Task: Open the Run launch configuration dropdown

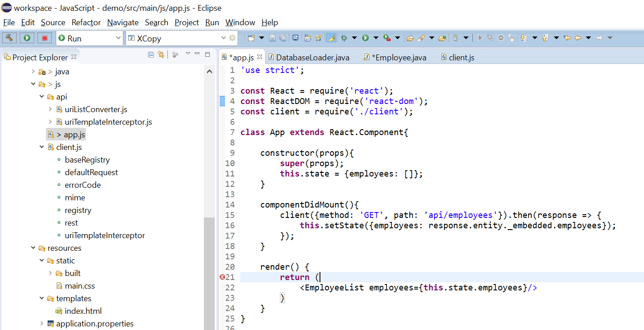Action: [118, 38]
